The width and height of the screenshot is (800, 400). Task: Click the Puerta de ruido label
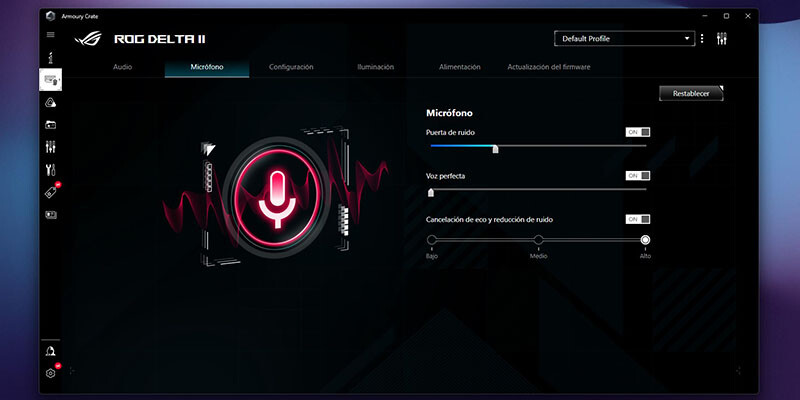(x=451, y=133)
